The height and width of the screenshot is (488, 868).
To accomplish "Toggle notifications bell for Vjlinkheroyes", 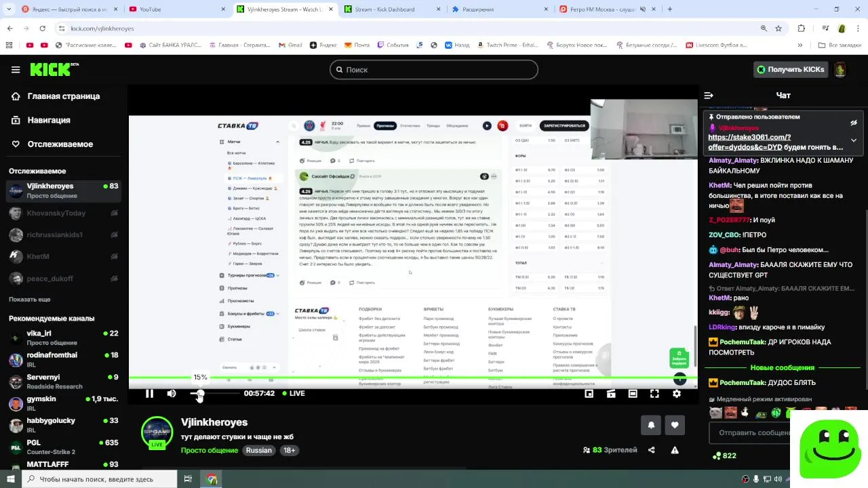I will [x=651, y=425].
